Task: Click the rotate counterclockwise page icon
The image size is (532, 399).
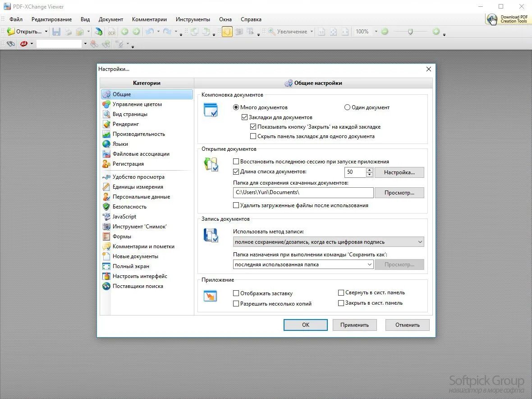Action: pyautogui.click(x=194, y=32)
